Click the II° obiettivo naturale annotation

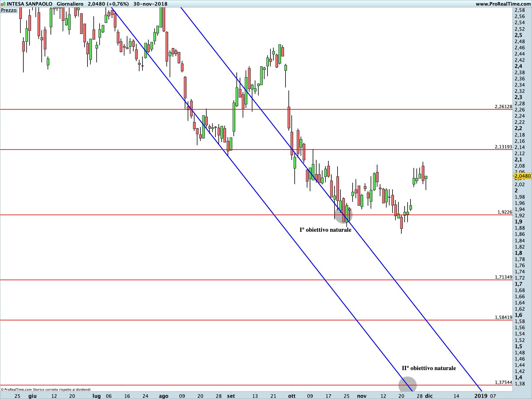(429, 368)
